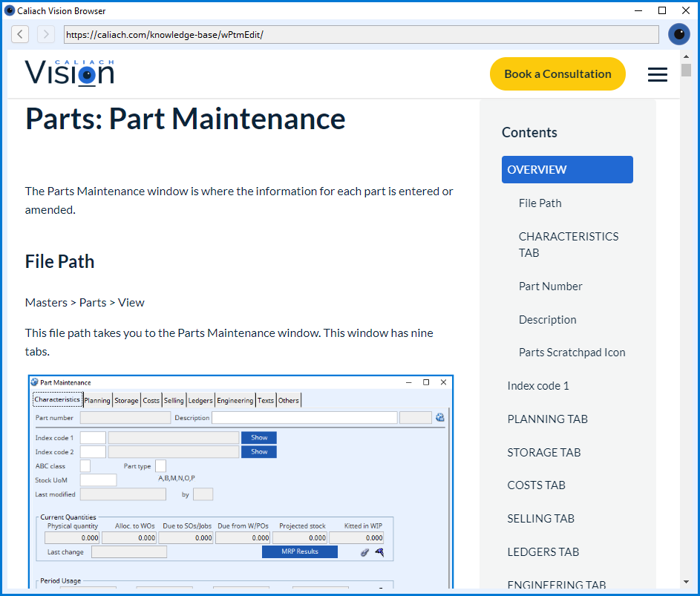Open CHARACTERISTICS TAB contents link

pos(569,245)
